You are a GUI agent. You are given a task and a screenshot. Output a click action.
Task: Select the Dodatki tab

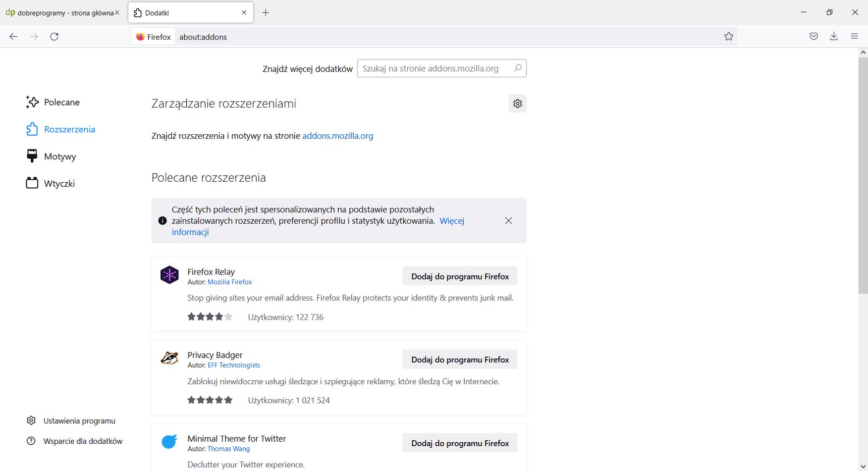(191, 13)
